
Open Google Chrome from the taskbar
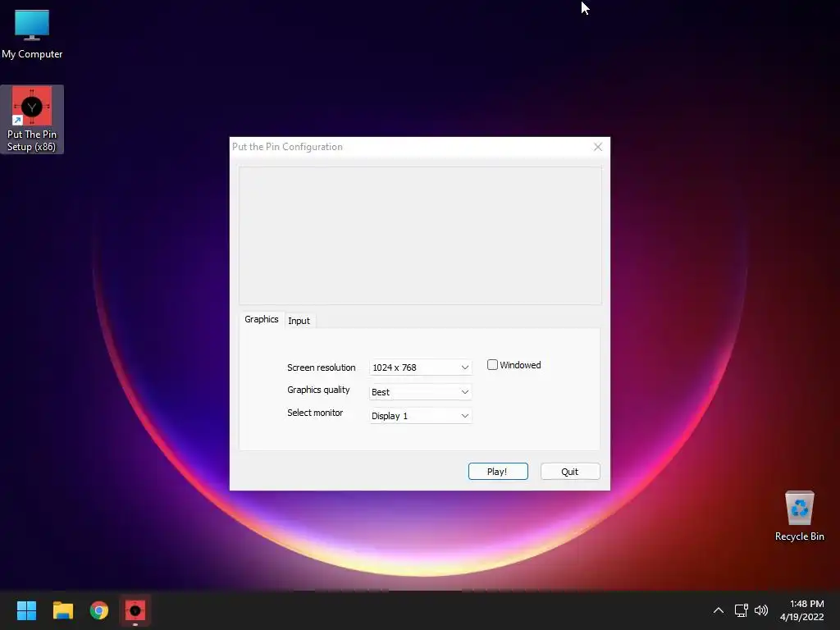point(99,610)
